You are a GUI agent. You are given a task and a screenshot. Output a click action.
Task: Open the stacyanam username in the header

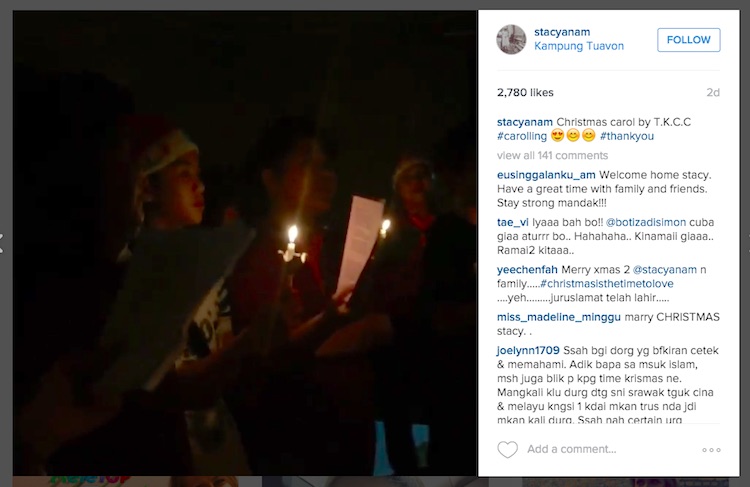click(x=562, y=32)
